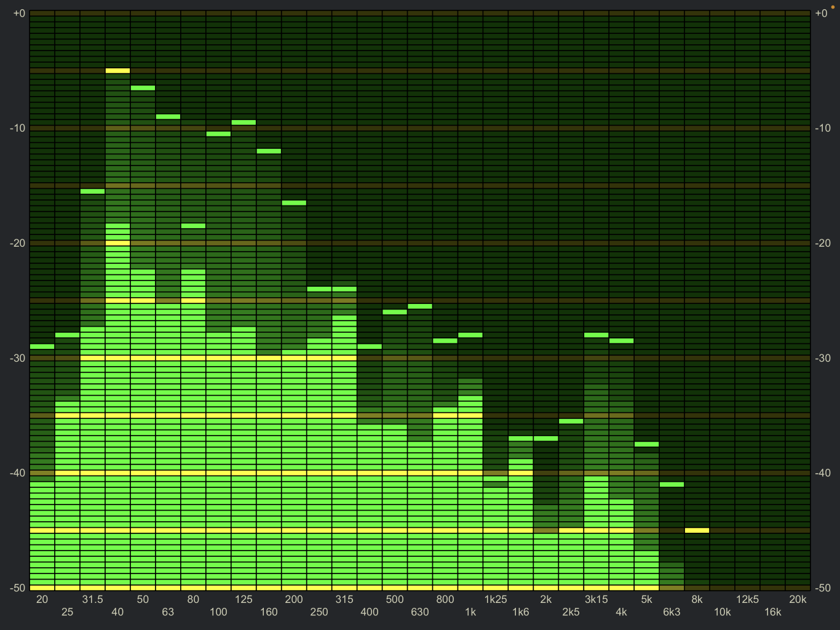This screenshot has width=840, height=630.
Task: Select the 20k frequency label
Action: (x=798, y=599)
